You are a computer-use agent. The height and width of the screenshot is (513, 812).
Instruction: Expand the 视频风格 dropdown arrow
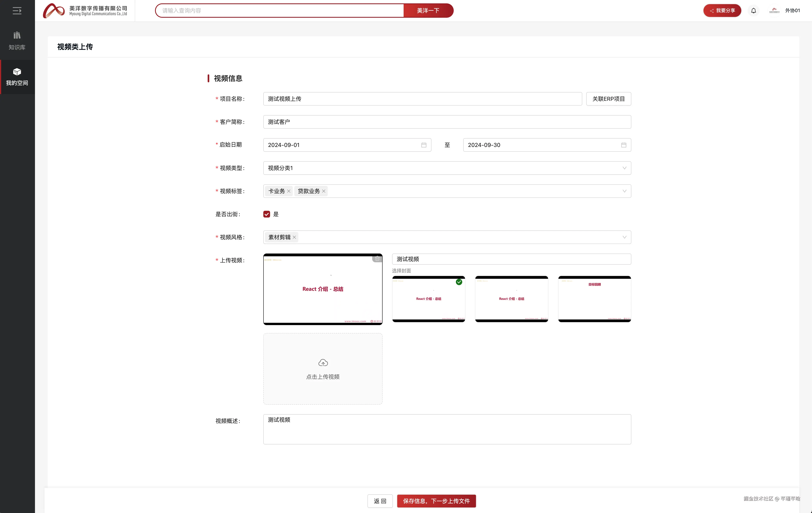click(x=624, y=237)
